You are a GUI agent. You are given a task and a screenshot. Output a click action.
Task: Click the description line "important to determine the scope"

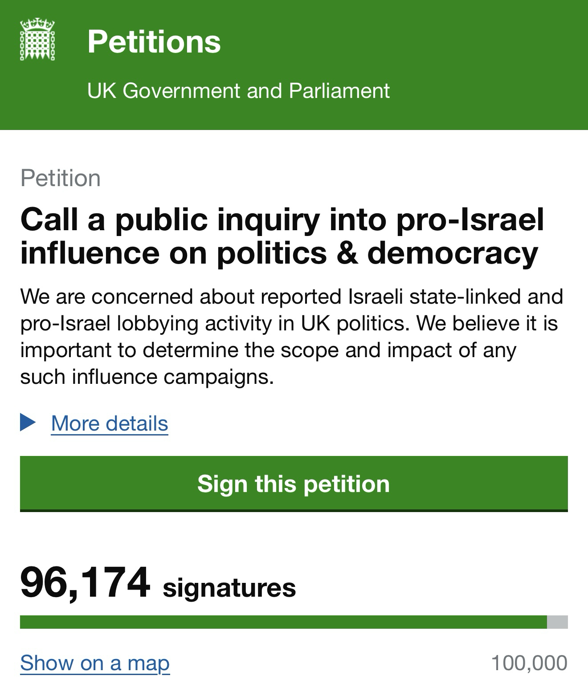point(268,350)
